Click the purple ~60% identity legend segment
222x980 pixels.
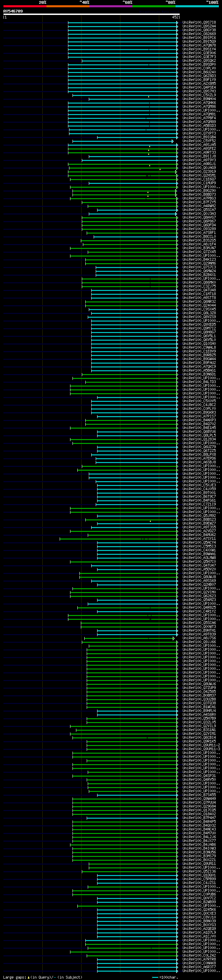pos(111,6)
